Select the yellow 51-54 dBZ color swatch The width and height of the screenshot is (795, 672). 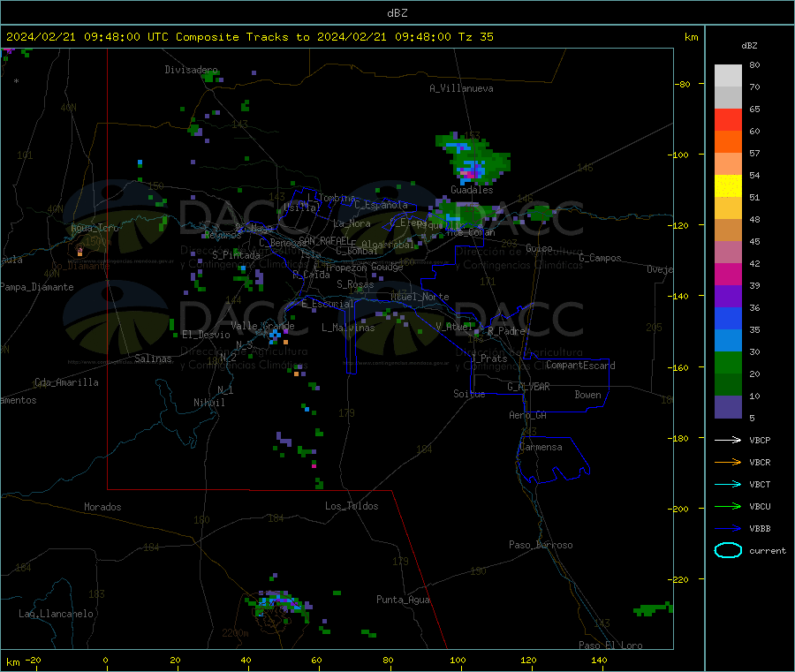point(728,186)
